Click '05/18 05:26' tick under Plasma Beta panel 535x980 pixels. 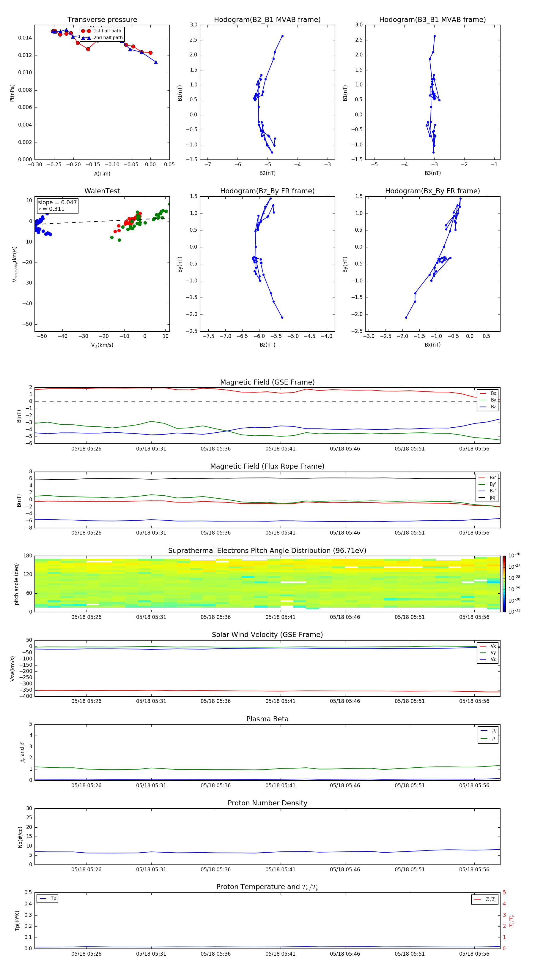(86, 785)
